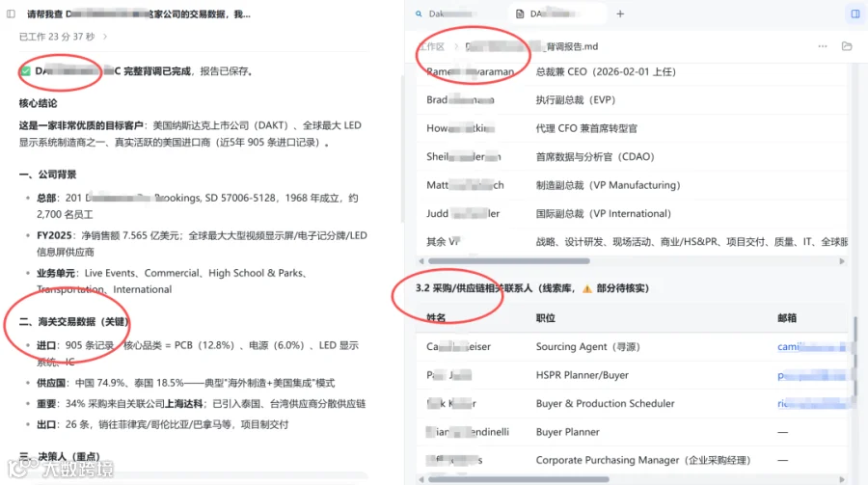Click the conversation title at top left
Image resolution: width=868 pixels, height=485 pixels.
coord(138,13)
